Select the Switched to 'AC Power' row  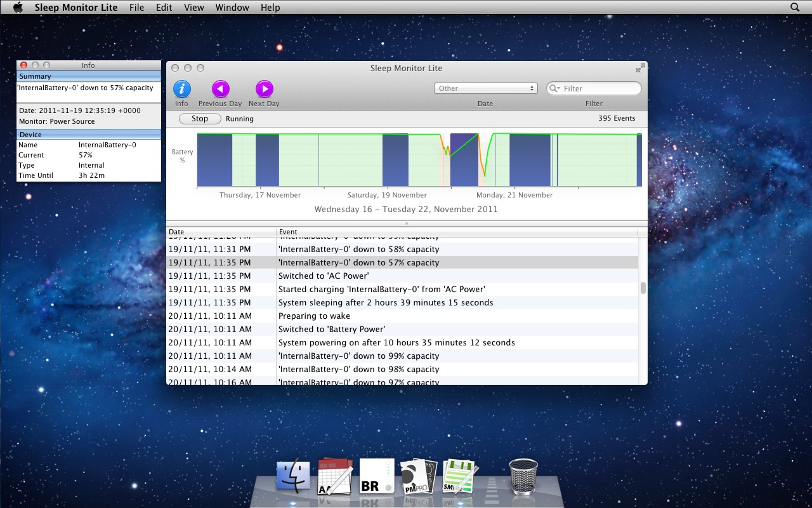pyautogui.click(x=402, y=276)
